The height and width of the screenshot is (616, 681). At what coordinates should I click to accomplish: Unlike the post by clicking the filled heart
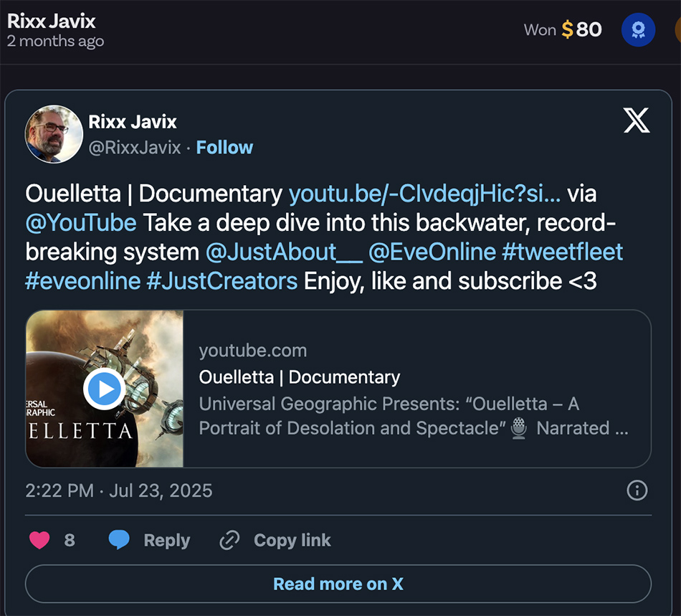39,540
